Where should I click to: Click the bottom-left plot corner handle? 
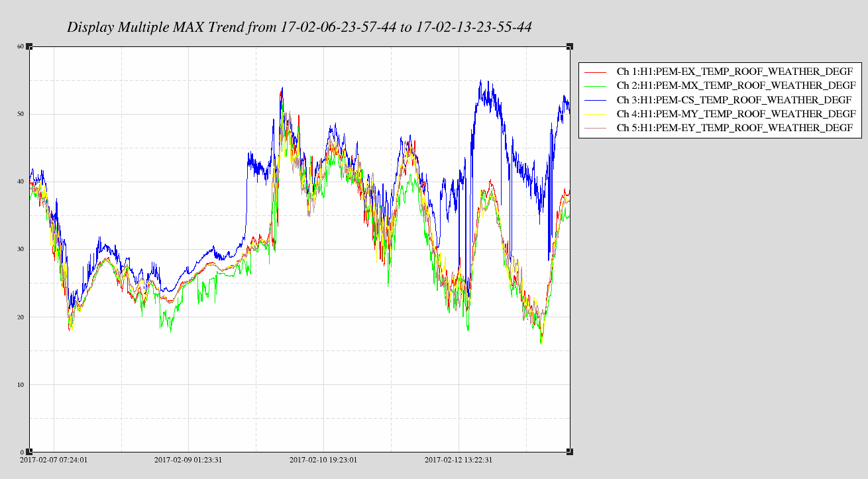tap(29, 452)
